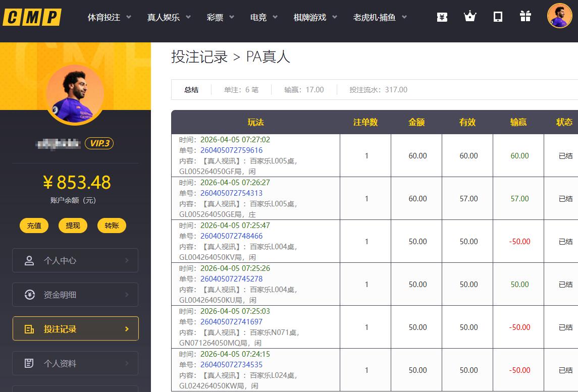Click the user avatar in top-right corner
This screenshot has height=392, width=578.
(x=559, y=16)
